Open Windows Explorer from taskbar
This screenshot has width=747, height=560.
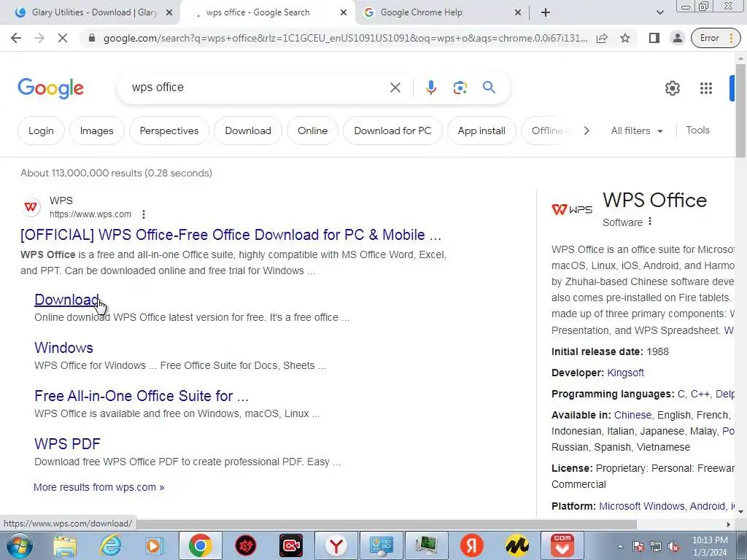tap(65, 545)
